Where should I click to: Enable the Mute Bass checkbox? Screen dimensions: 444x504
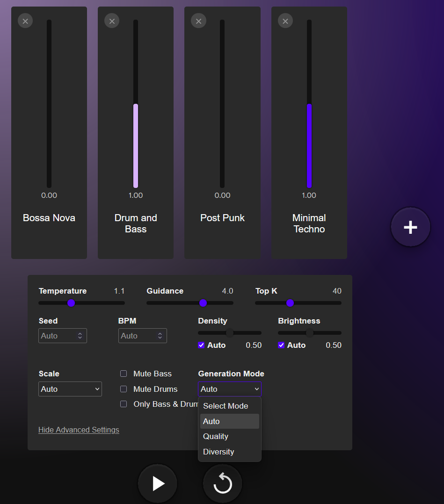click(124, 374)
